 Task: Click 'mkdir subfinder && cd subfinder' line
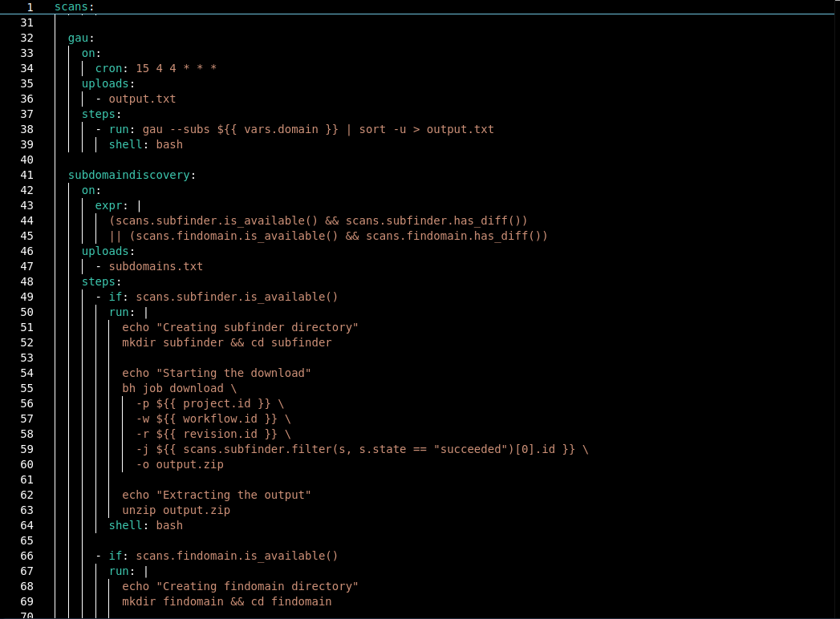tap(227, 342)
